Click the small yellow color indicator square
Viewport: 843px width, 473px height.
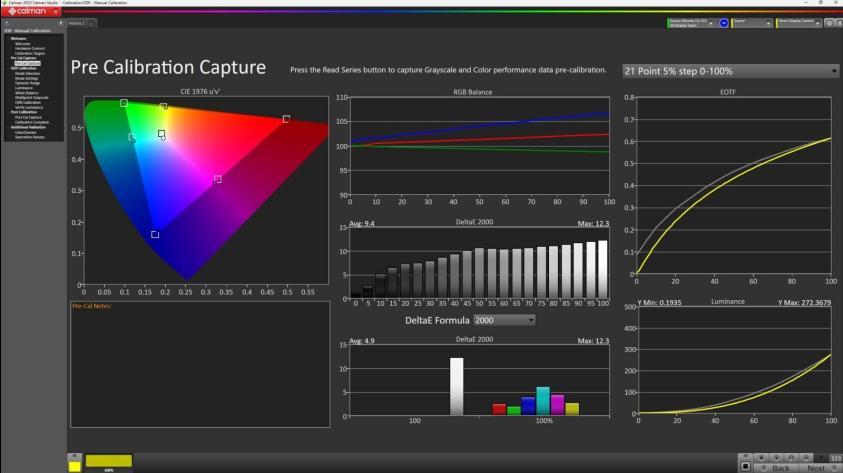click(x=75, y=467)
